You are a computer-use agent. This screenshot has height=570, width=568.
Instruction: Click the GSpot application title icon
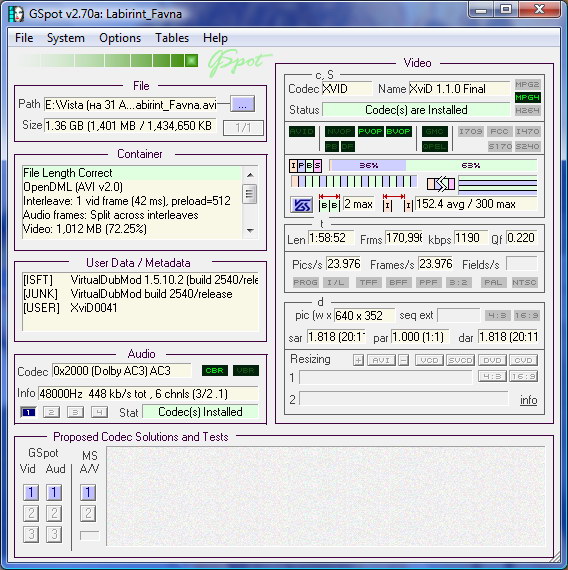[16, 14]
